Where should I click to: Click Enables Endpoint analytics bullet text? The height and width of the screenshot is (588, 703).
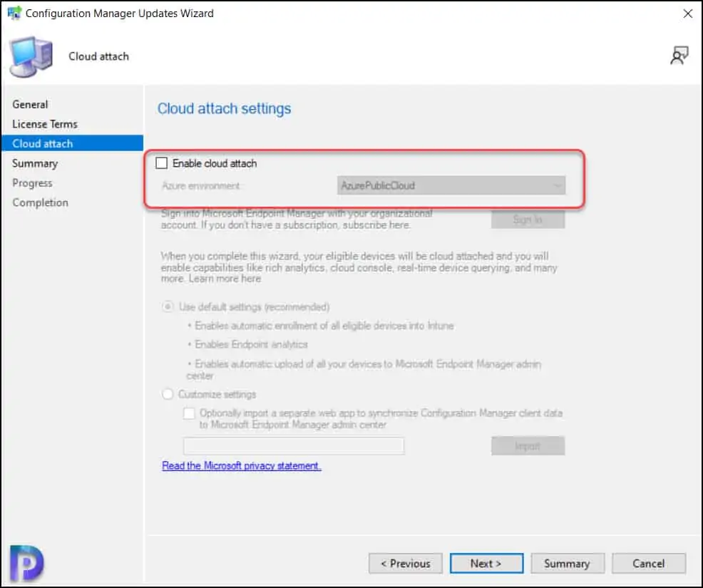[x=251, y=344]
